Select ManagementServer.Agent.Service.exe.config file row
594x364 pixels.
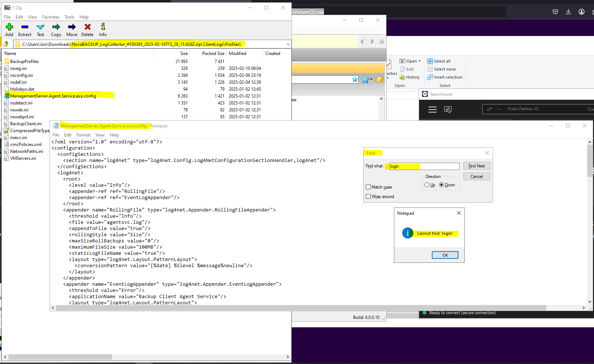(53, 96)
